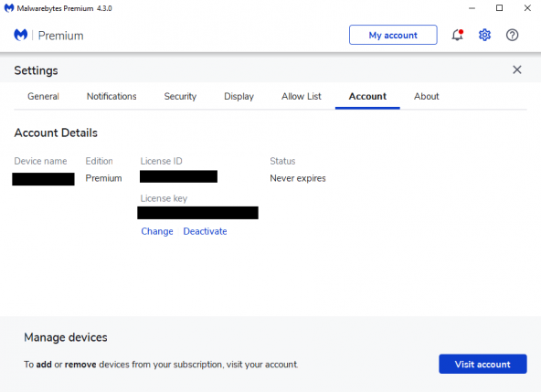Click the 'Device name' label
541x392 pixels.
(x=40, y=161)
